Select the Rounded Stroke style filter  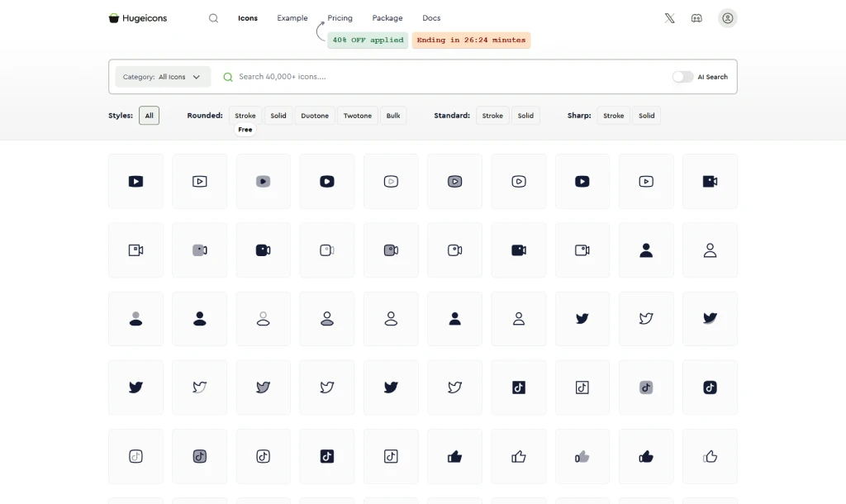point(245,116)
